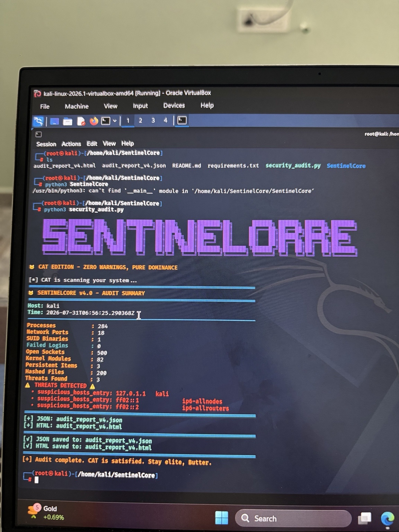The image size is (399, 532).
Task: Click the Windows taskbar Search box
Action: tap(293, 518)
